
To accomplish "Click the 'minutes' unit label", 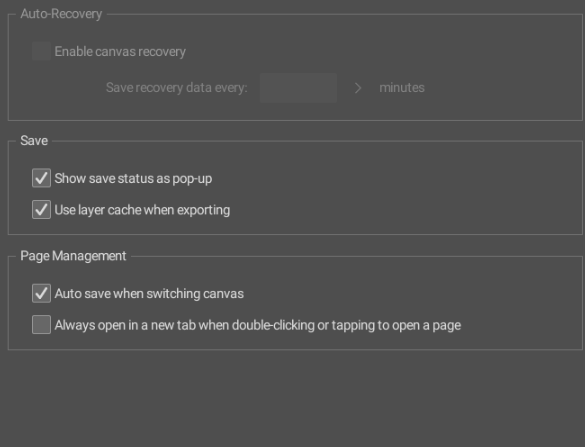I will tap(402, 88).
